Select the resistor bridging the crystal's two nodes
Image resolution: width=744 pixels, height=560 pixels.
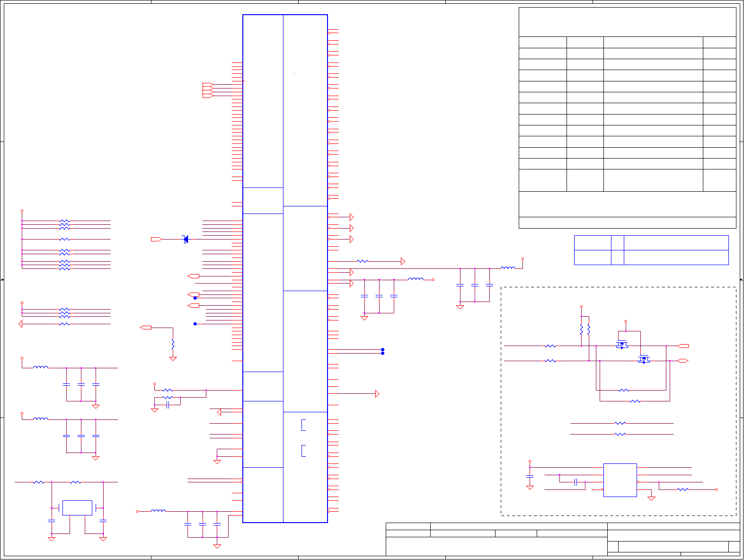point(76,482)
